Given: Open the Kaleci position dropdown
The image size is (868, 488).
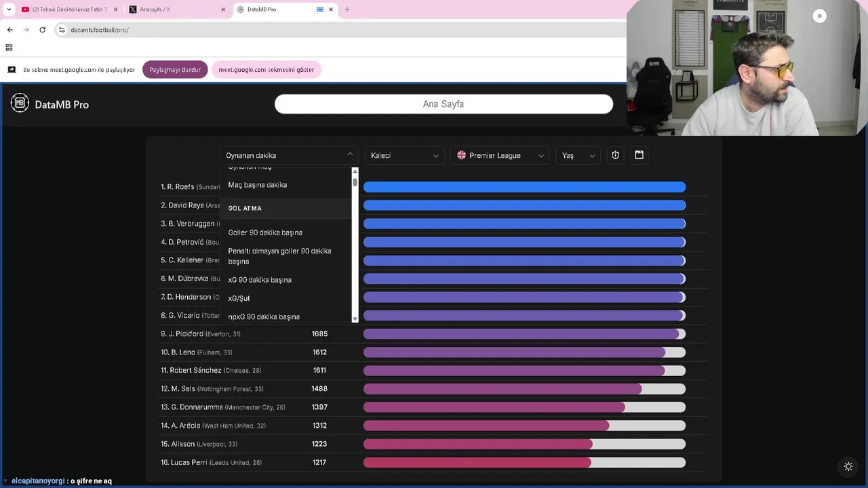Looking at the screenshot, I should [404, 155].
